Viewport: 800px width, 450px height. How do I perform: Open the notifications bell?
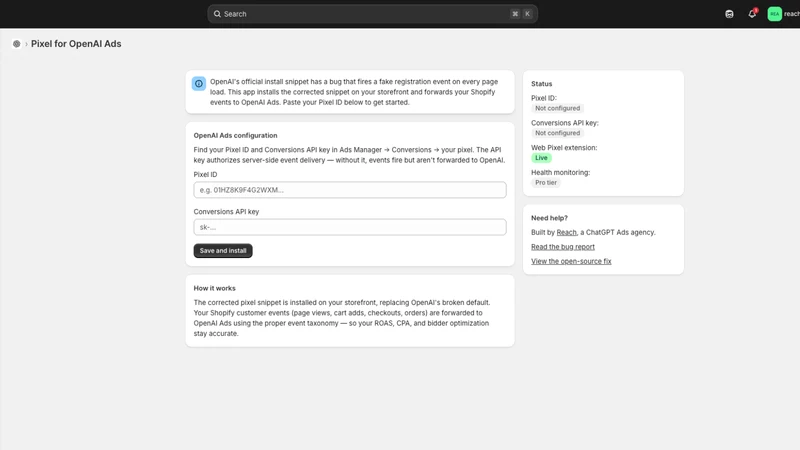[x=752, y=14]
